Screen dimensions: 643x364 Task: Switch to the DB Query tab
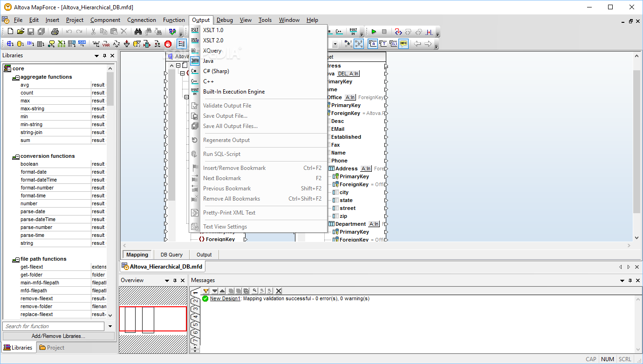click(171, 255)
